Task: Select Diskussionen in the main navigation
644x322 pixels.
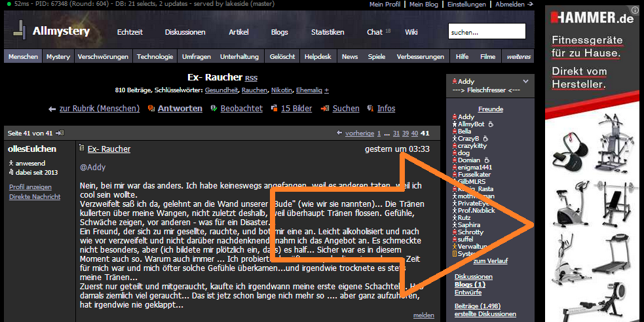Action: [x=185, y=32]
